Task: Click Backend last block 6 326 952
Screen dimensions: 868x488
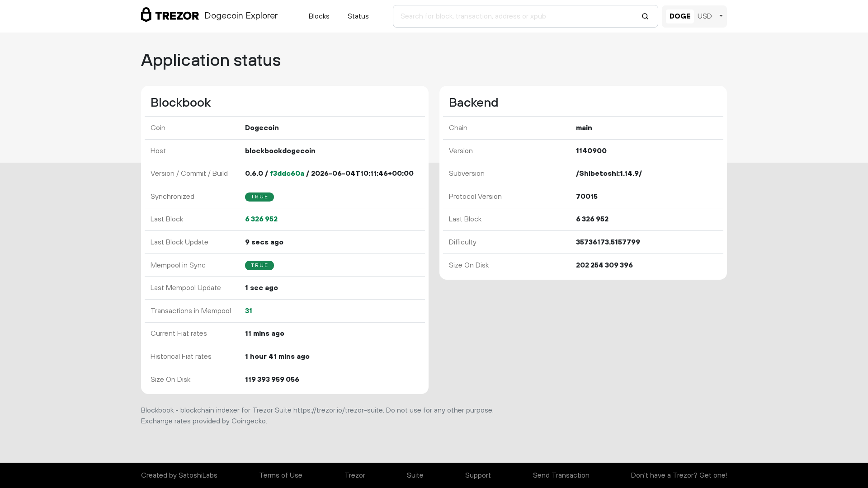Action: coord(592,219)
